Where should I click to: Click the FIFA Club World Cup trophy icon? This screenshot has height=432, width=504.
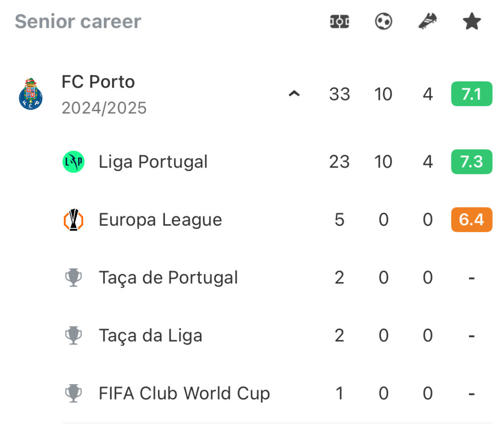pos(74,394)
